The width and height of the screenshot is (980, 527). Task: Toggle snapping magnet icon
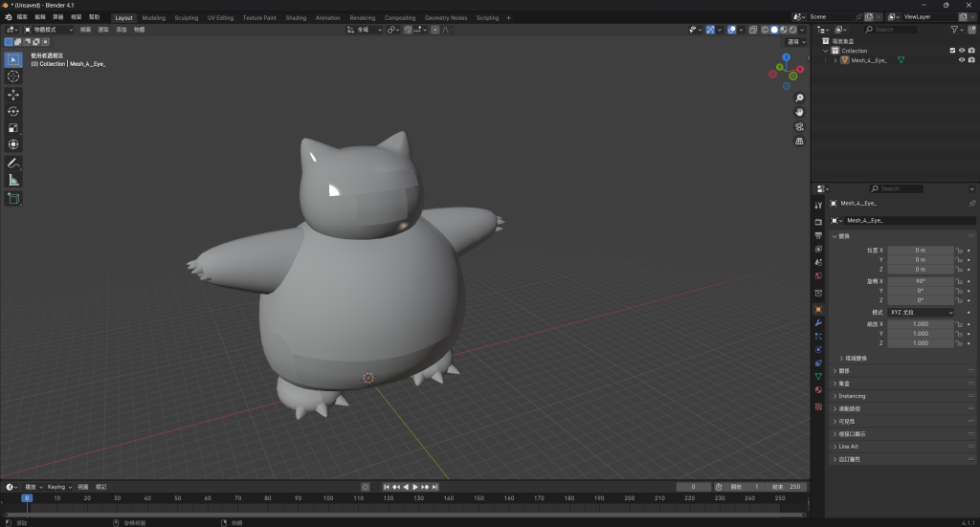pyautogui.click(x=408, y=30)
